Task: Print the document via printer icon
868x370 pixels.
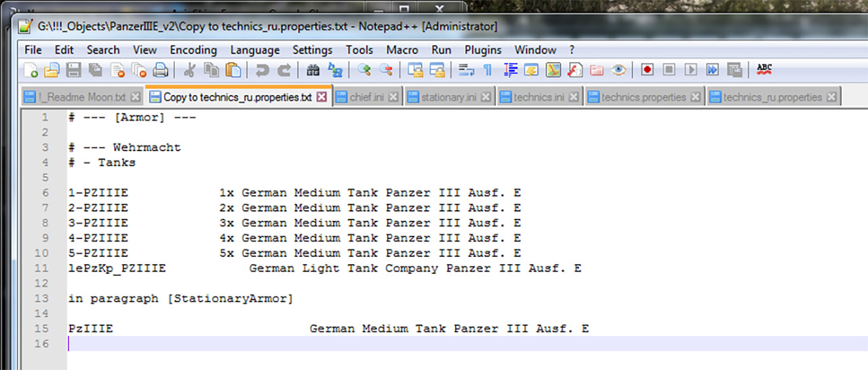Action: click(x=160, y=70)
